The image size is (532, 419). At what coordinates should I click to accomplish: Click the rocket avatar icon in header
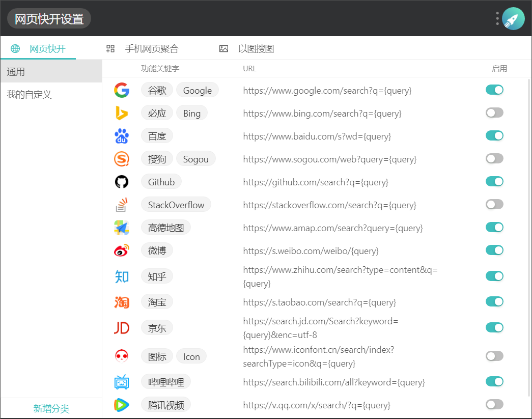[513, 19]
